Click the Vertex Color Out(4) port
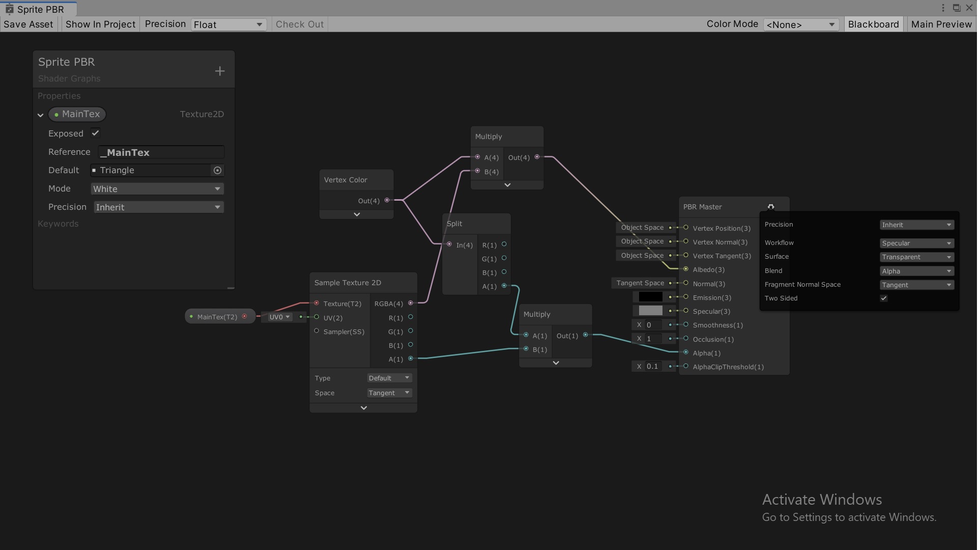This screenshot has height=550, width=980. pyautogui.click(x=387, y=200)
